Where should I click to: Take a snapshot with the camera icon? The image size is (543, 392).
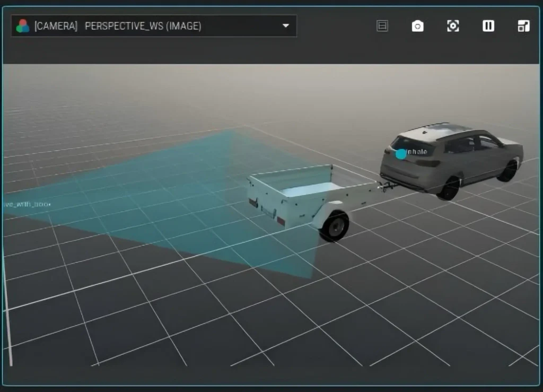click(418, 26)
